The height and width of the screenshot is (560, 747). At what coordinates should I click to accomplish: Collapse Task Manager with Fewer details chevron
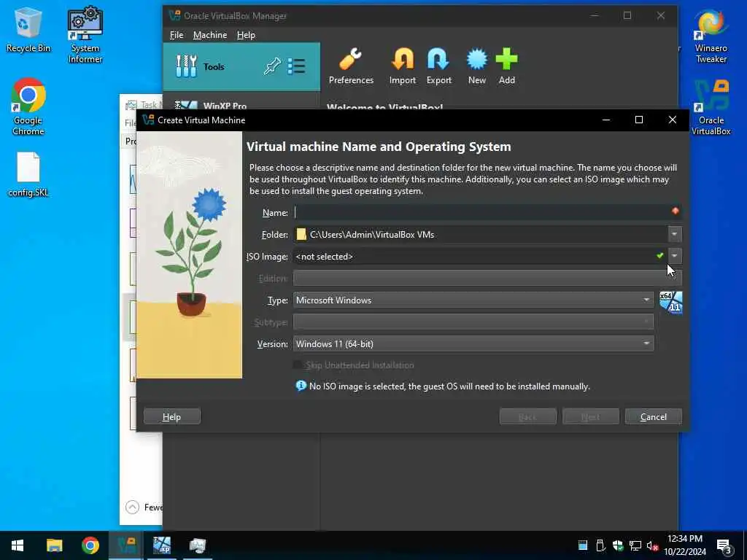[133, 507]
